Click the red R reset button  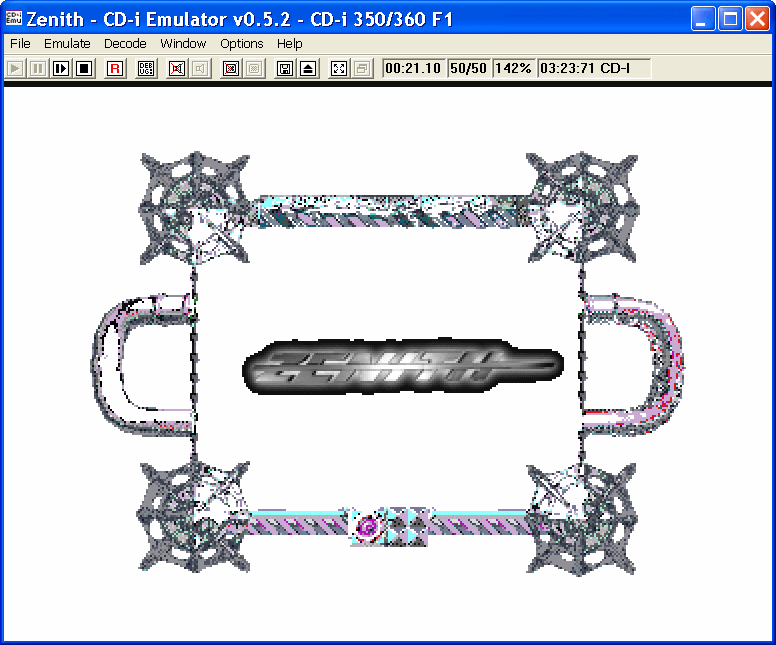click(115, 68)
